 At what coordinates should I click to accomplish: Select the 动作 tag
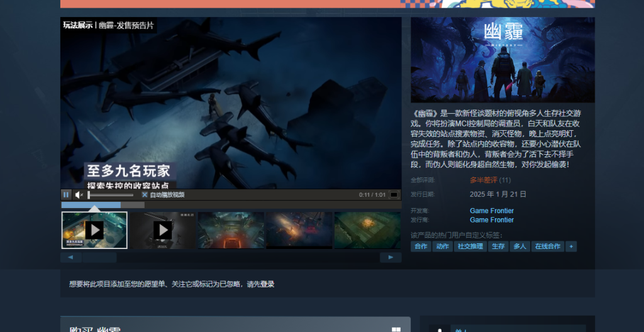(x=442, y=246)
